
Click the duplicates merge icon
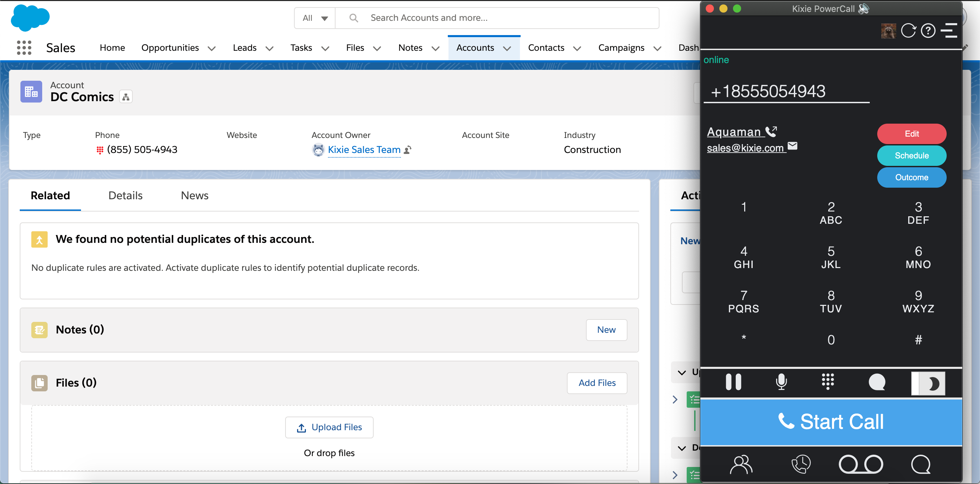pyautogui.click(x=39, y=239)
